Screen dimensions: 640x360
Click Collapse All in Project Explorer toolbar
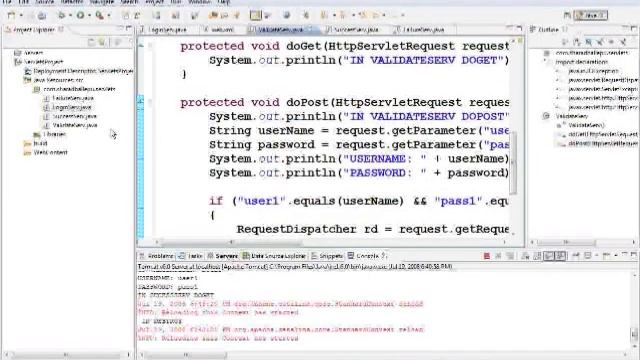[91, 42]
